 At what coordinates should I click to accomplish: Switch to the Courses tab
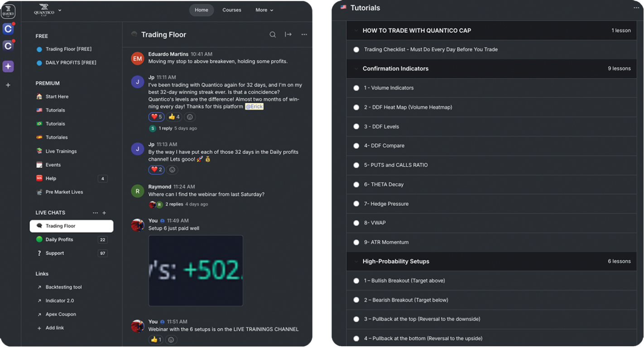coord(232,10)
